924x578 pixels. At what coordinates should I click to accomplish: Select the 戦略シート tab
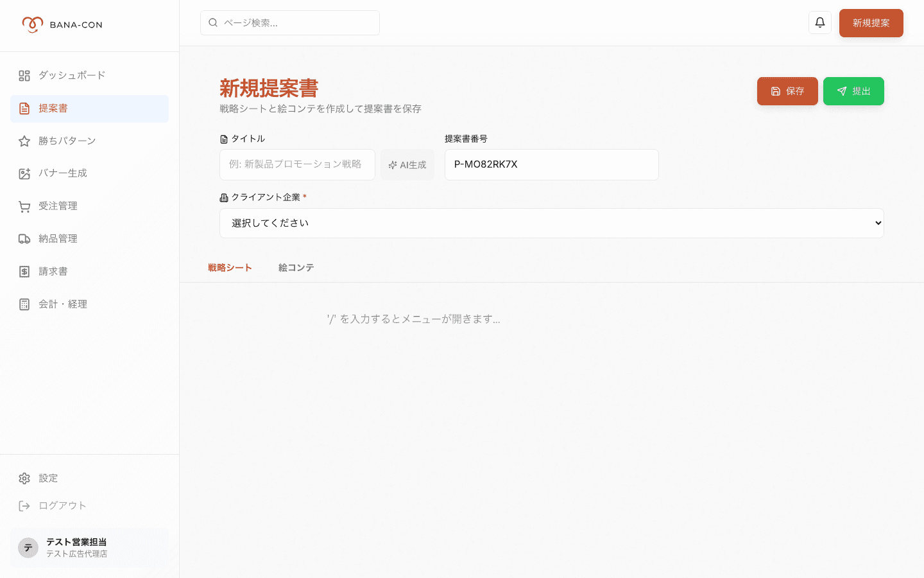point(230,267)
